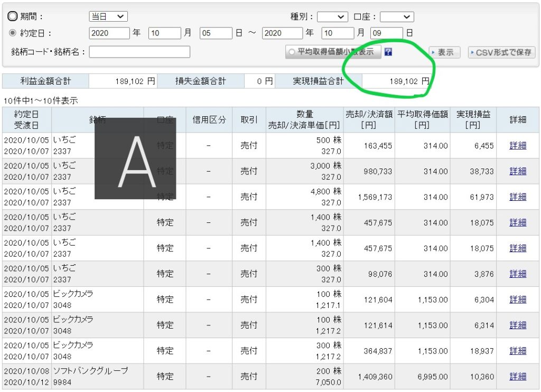Click the 損失金額合計 value 0 円
The height and width of the screenshot is (392, 541).
point(260,81)
